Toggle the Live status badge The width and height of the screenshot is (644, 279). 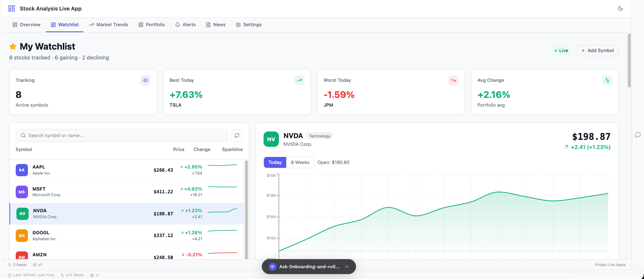coord(561,50)
